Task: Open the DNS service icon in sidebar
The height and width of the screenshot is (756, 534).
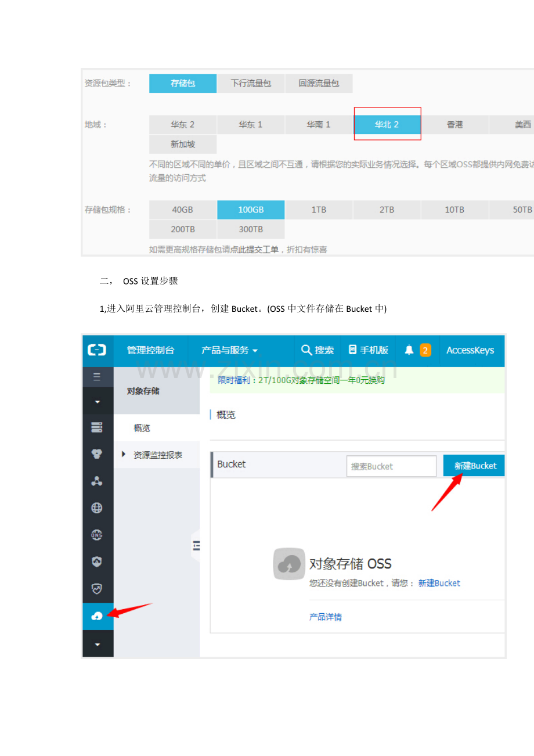Action: pos(98,534)
